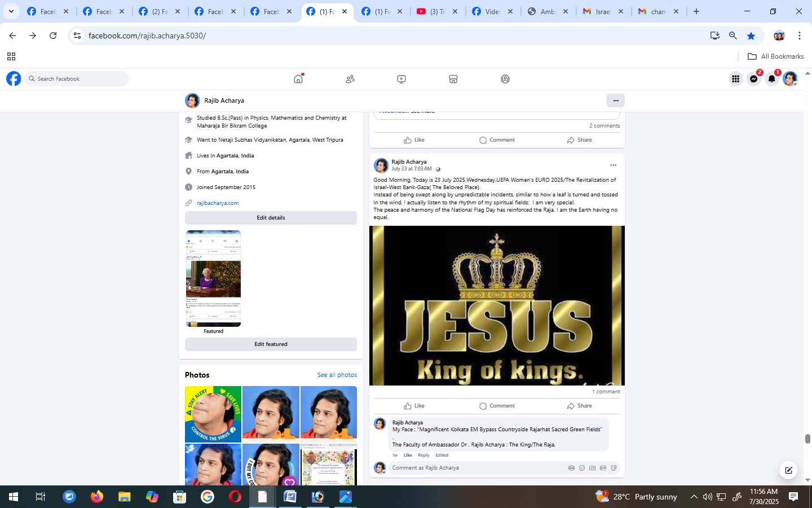Open File Explorer from the taskbar
Image resolution: width=812 pixels, height=508 pixels.
[x=124, y=497]
